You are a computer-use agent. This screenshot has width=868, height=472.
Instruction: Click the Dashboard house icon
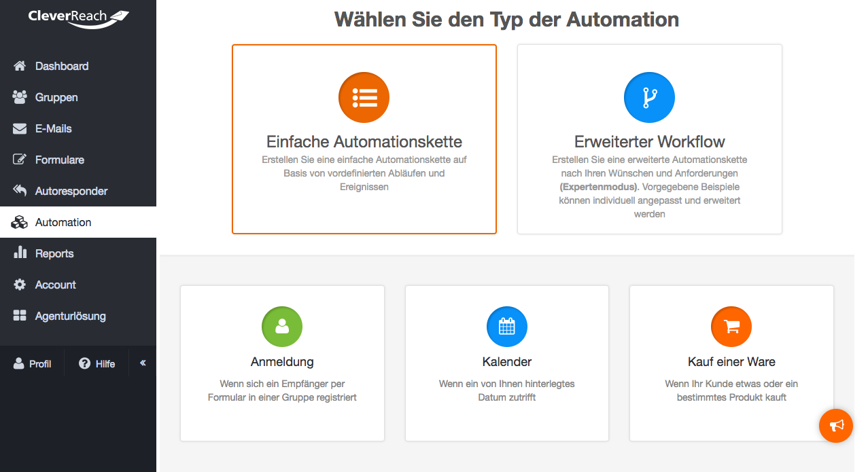[x=20, y=66]
